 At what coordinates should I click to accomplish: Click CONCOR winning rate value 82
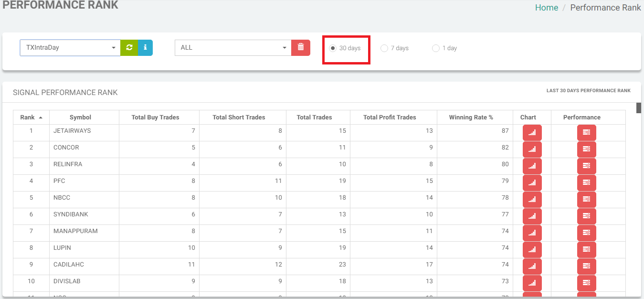click(505, 148)
